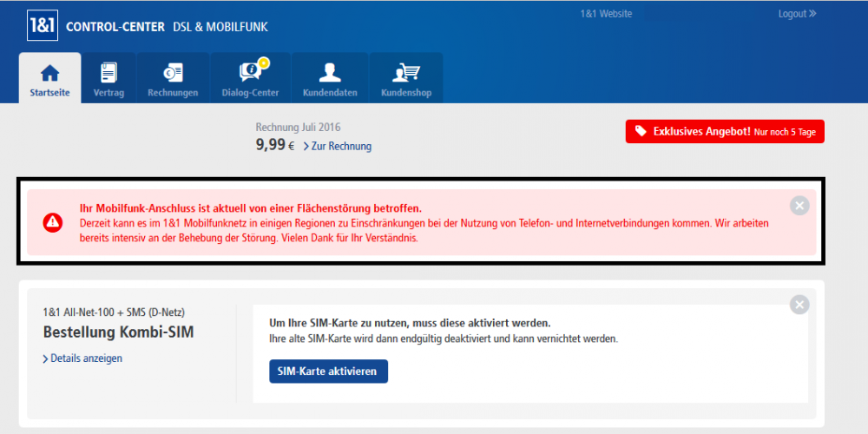This screenshot has width=868, height=434.
Task: Dismiss the Flächenstörung alert banner
Action: click(799, 206)
